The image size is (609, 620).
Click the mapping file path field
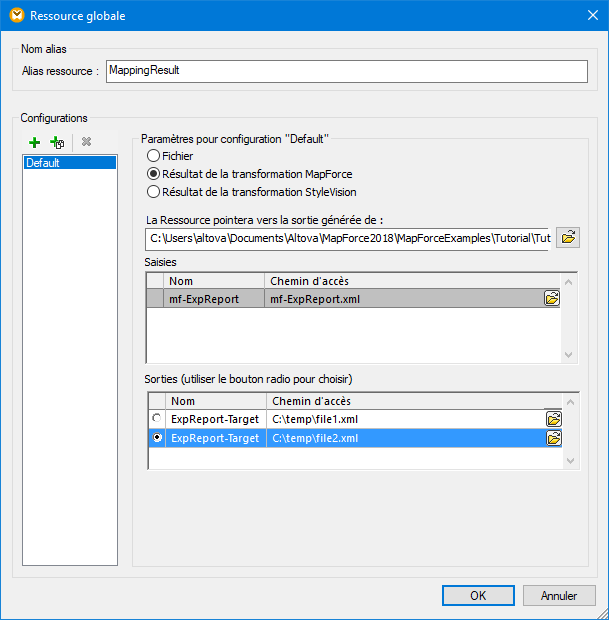tap(347, 238)
